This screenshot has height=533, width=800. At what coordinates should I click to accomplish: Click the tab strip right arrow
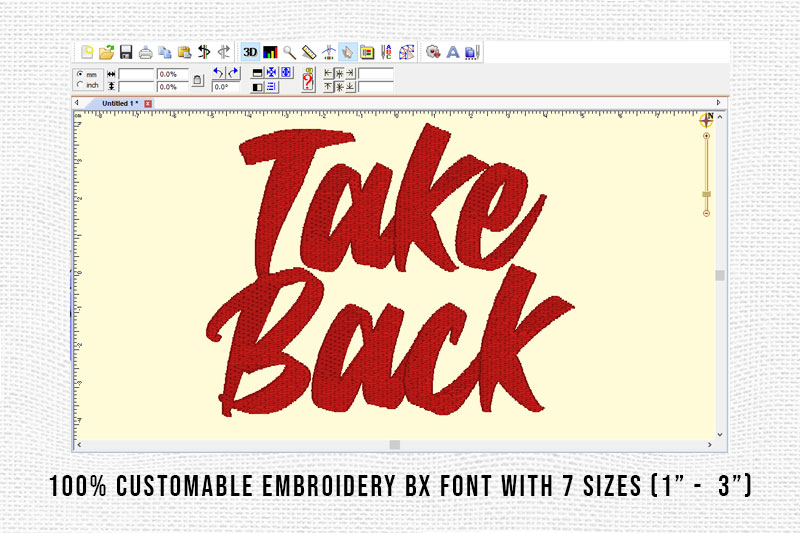pyautogui.click(x=718, y=103)
